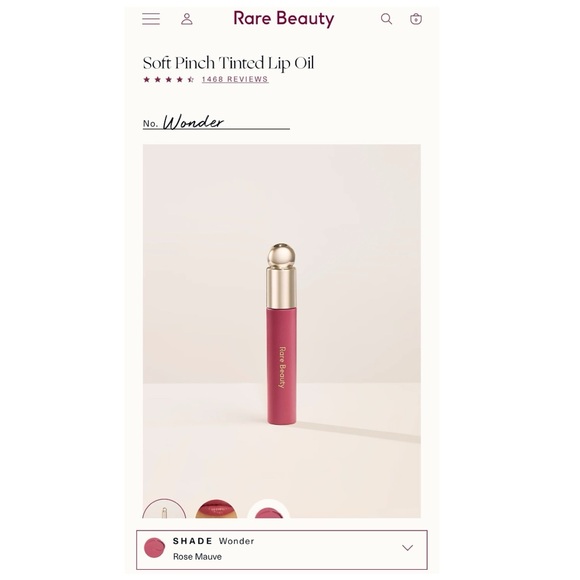Open the shopping bag icon
580x580 pixels.
(x=416, y=19)
